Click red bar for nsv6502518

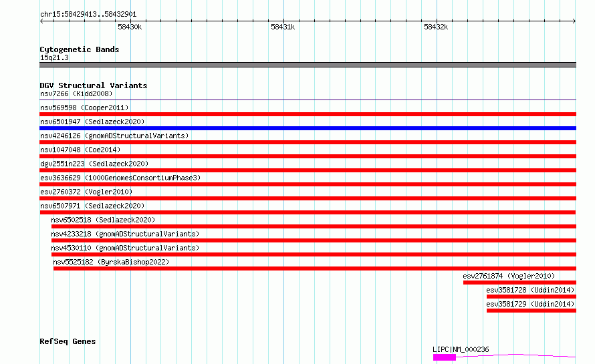[314, 226]
